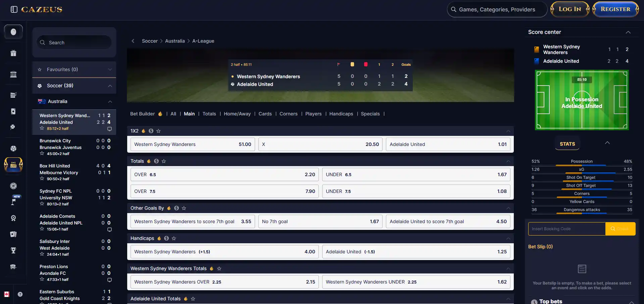This screenshot has height=304, width=644.
Task: Toggle the sidebar panel icon beside Cazeus logo
Action: coord(14,9)
